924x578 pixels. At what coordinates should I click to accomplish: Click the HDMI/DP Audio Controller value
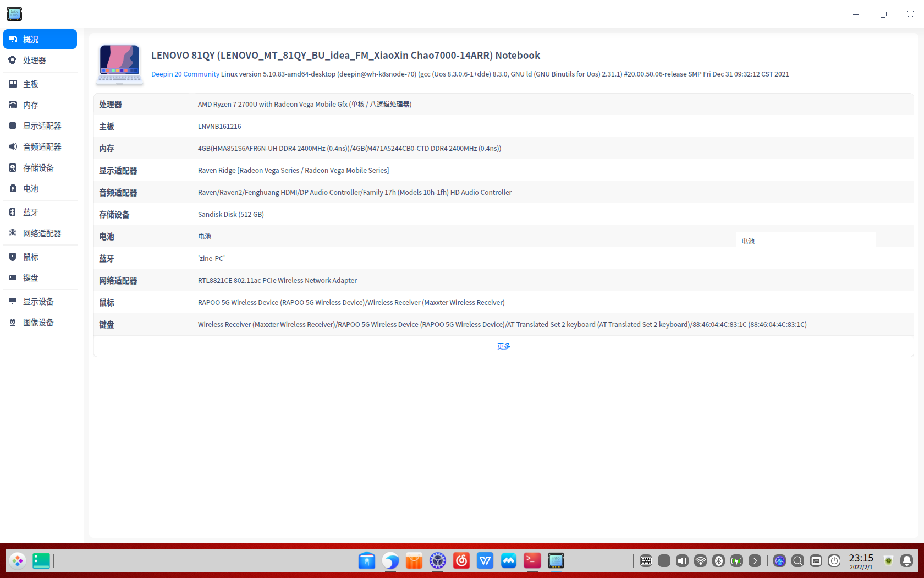pos(355,192)
